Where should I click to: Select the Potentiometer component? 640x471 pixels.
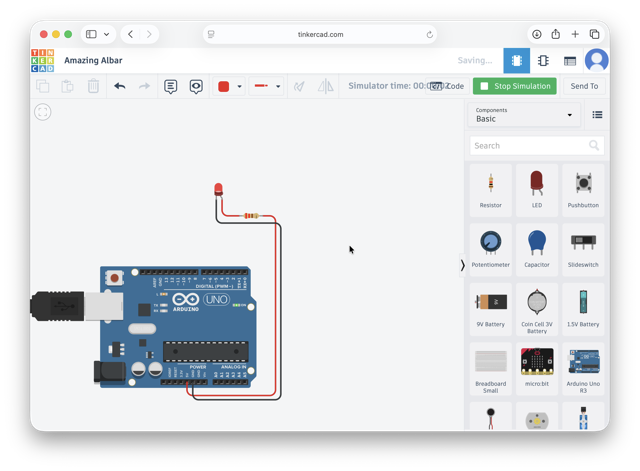point(491,249)
